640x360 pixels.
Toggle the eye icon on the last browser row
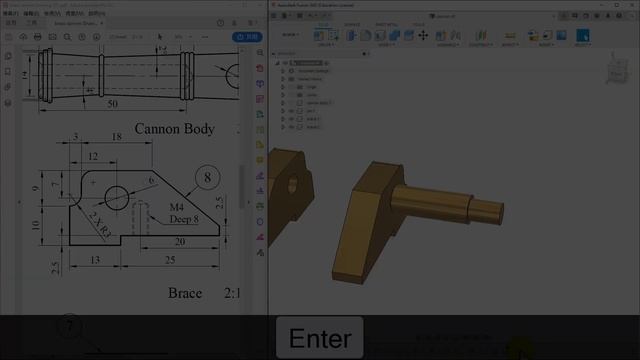(x=291, y=127)
